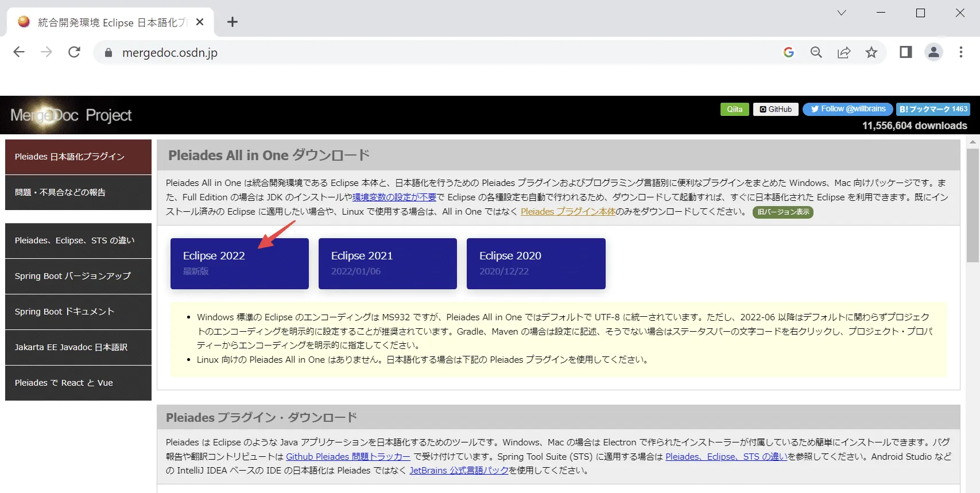The image size is (980, 493).
Task: Click the tab search chevron in title bar
Action: 842,13
